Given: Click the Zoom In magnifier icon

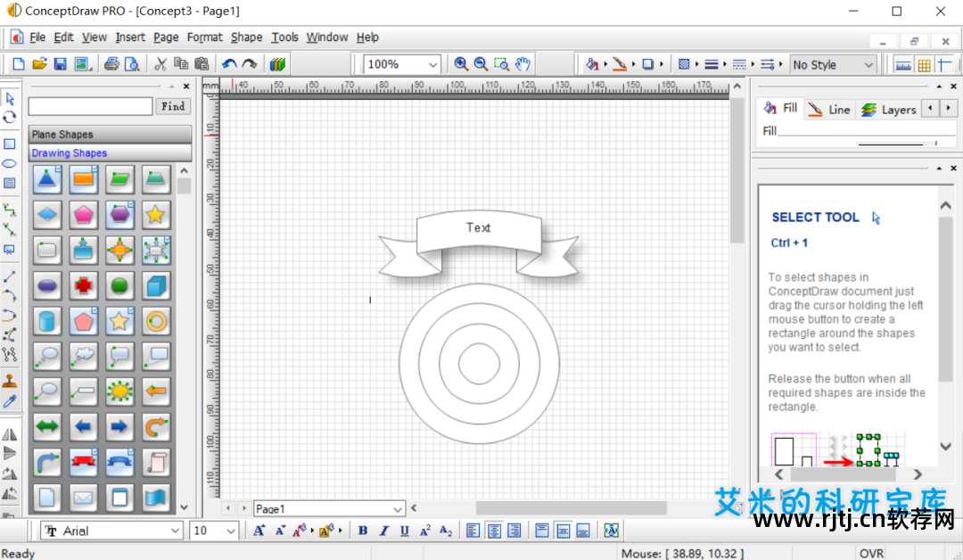Looking at the screenshot, I should (461, 64).
